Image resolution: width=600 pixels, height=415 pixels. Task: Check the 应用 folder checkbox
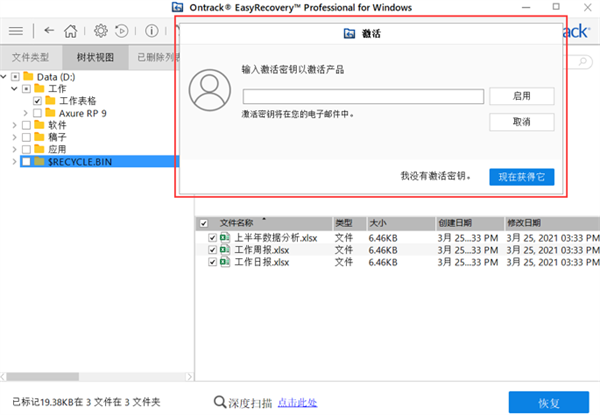[x=26, y=149]
